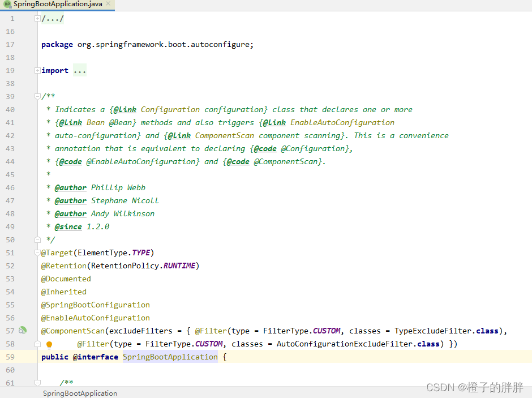Click @since tag in Javadoc

coord(68,226)
